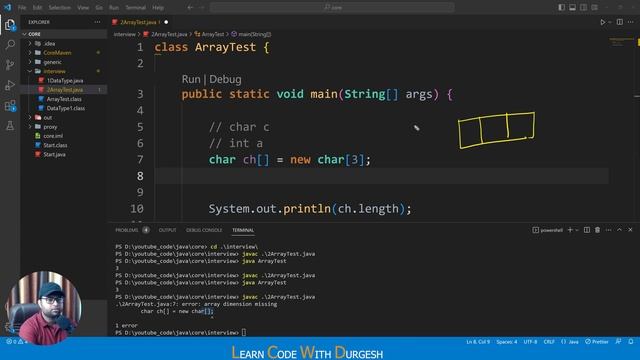Open the Explorer view in activity bar
The image size is (640, 360).
10,25
